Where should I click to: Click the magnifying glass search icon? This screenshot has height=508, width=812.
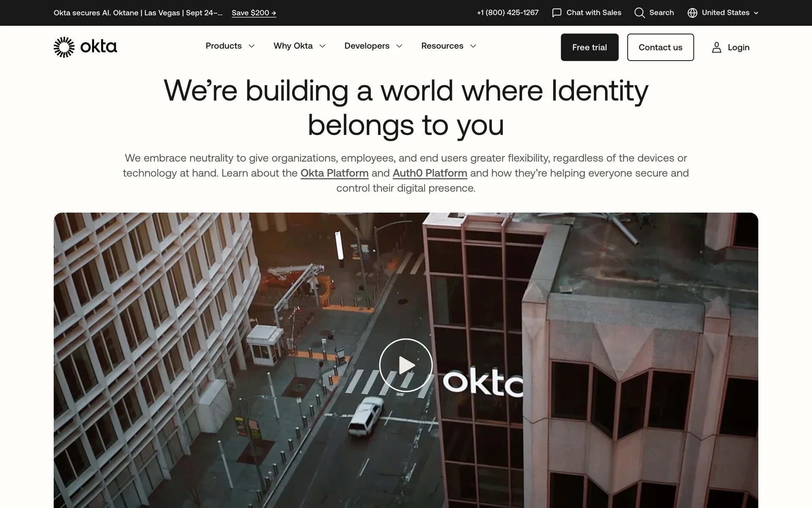tap(639, 13)
